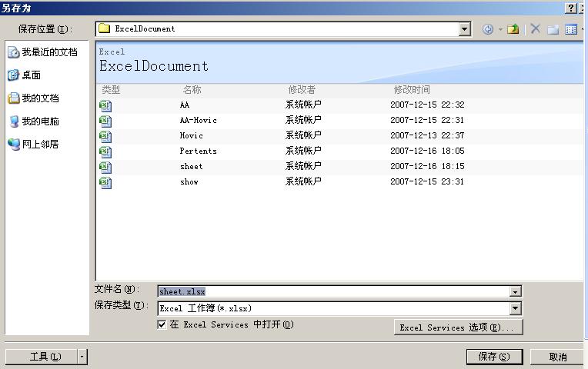The image size is (588, 369).
Task: Click the Excel icon of AA-Hovic file
Action: (x=105, y=121)
